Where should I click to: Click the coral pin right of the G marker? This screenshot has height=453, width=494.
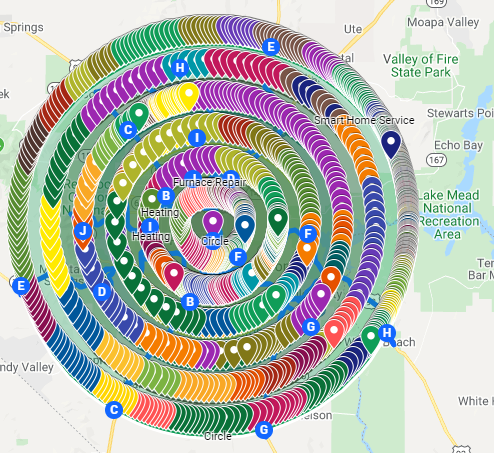(334, 333)
